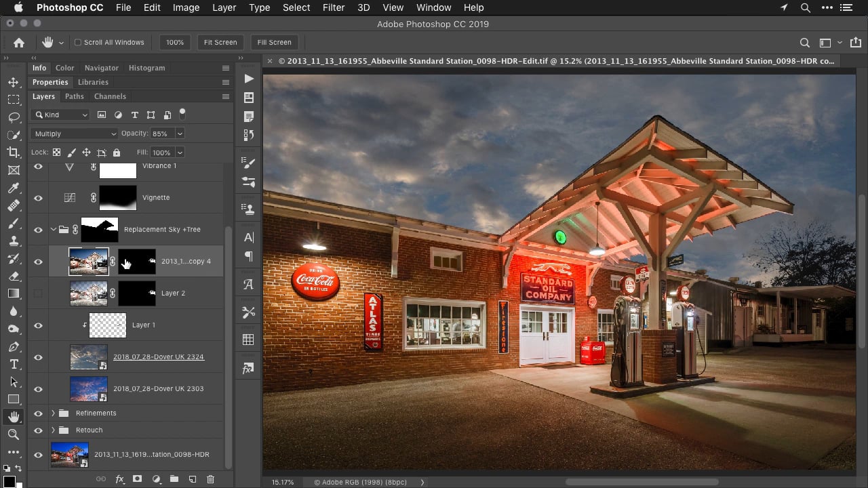Open the Apple menu
Screen dimensions: 868x488
click(x=18, y=7)
